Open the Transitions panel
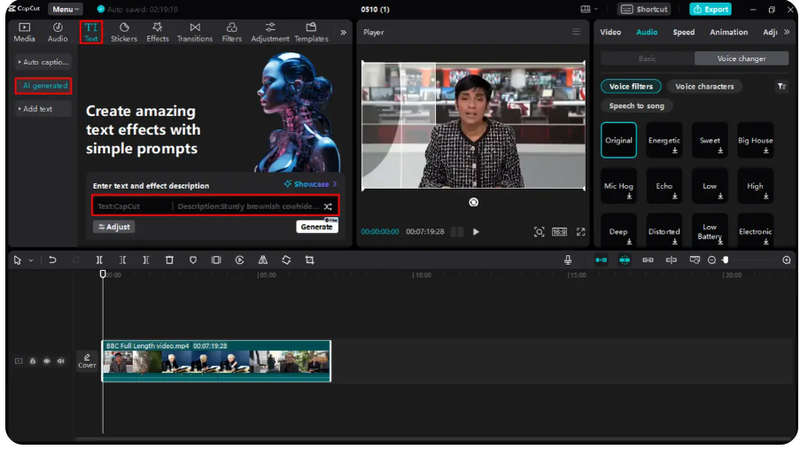The width and height of the screenshot is (800, 450). [x=195, y=32]
